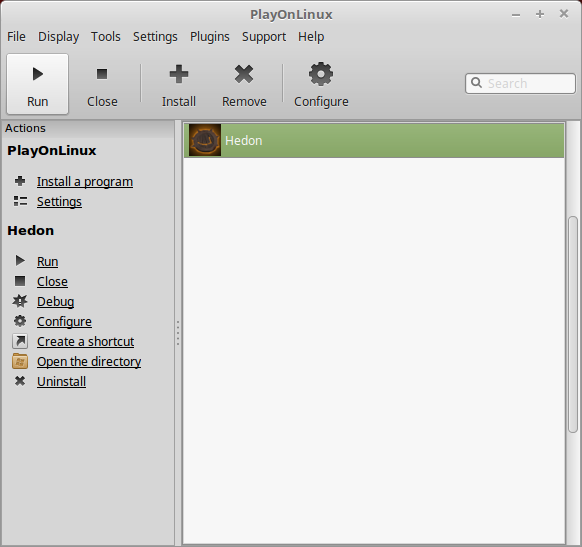Click the vertical scrollbar of program list
This screenshot has width=582, height=547.
point(573,324)
